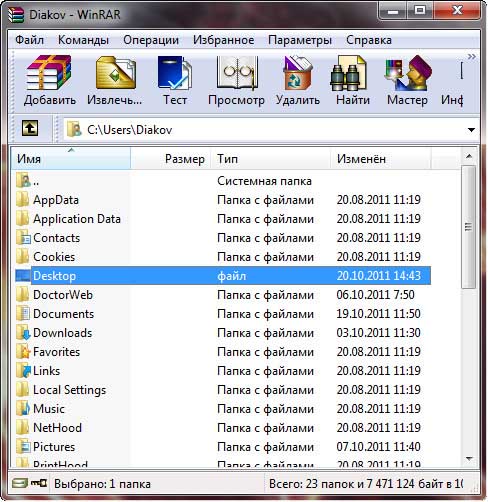
Task: Open the Просмотр (View) toolbar icon
Action: pyautogui.click(x=237, y=73)
